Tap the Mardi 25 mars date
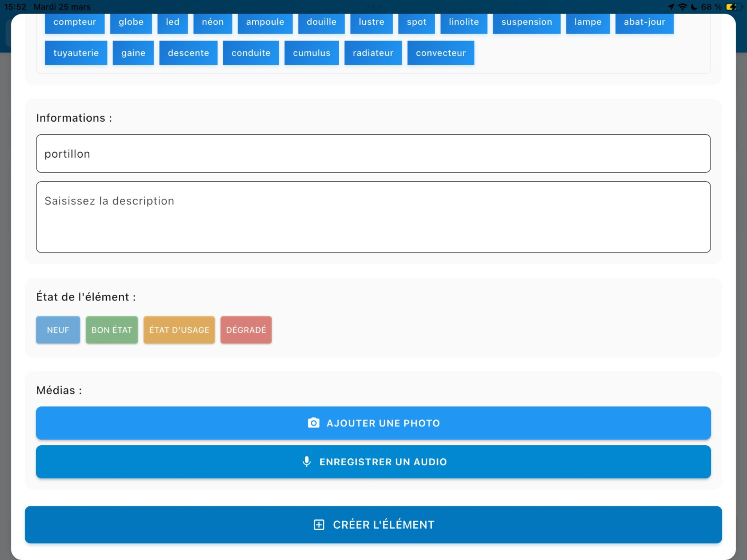 point(62,7)
